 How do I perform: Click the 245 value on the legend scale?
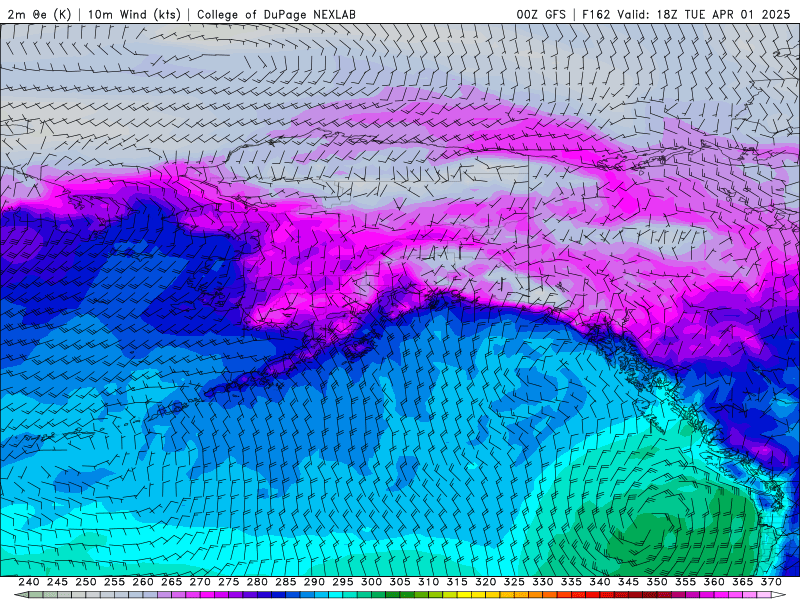pyautogui.click(x=57, y=582)
